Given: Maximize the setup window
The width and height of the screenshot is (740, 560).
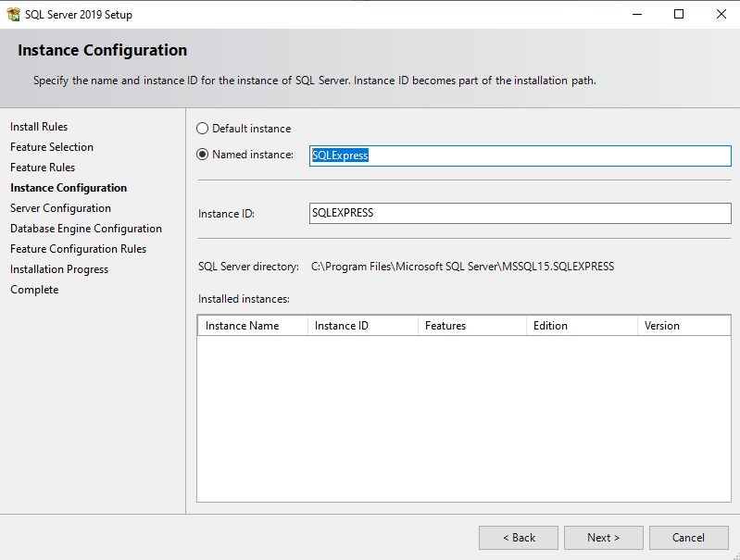Looking at the screenshot, I should [x=679, y=14].
